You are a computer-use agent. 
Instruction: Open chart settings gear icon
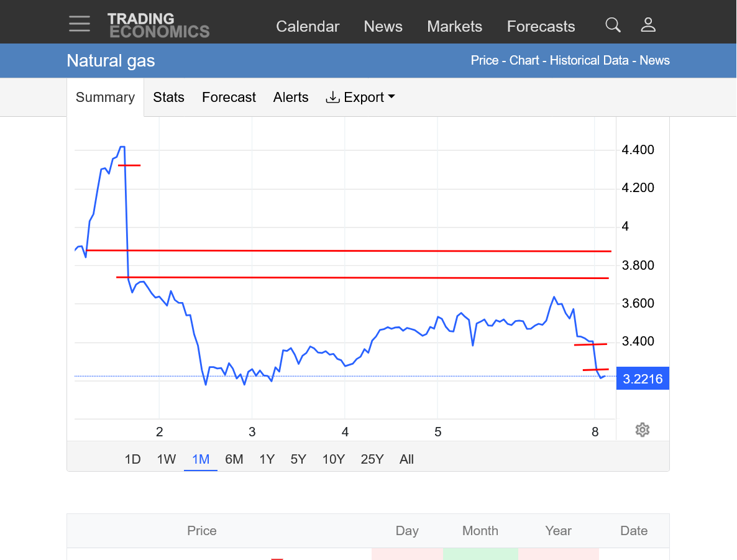[x=643, y=430]
